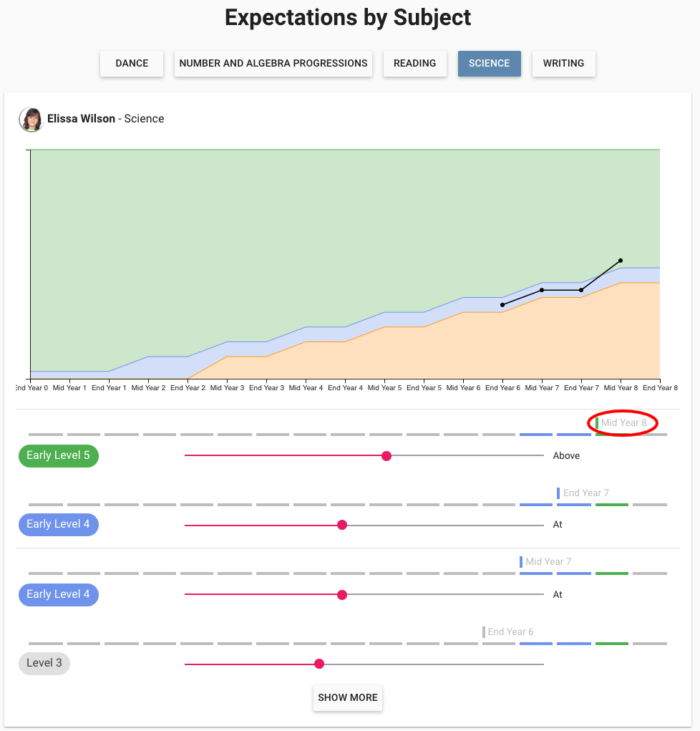Open the Writing subject tab
Image resolution: width=700 pixels, height=731 pixels.
pos(563,63)
